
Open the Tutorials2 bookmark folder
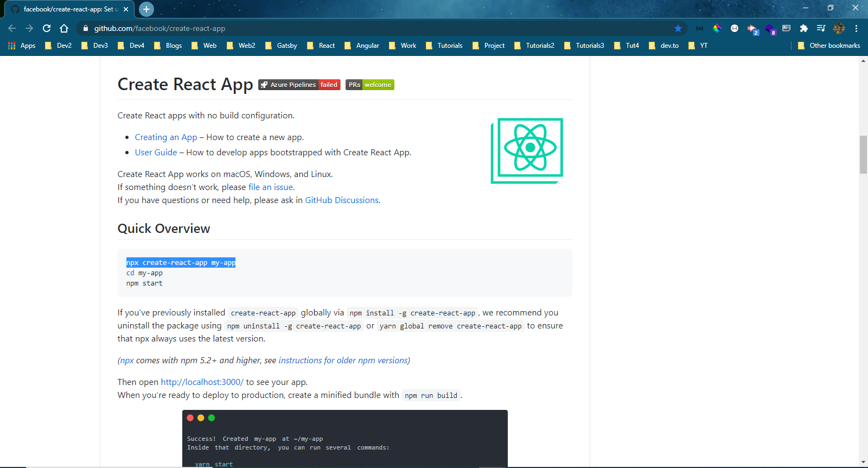[534, 46]
